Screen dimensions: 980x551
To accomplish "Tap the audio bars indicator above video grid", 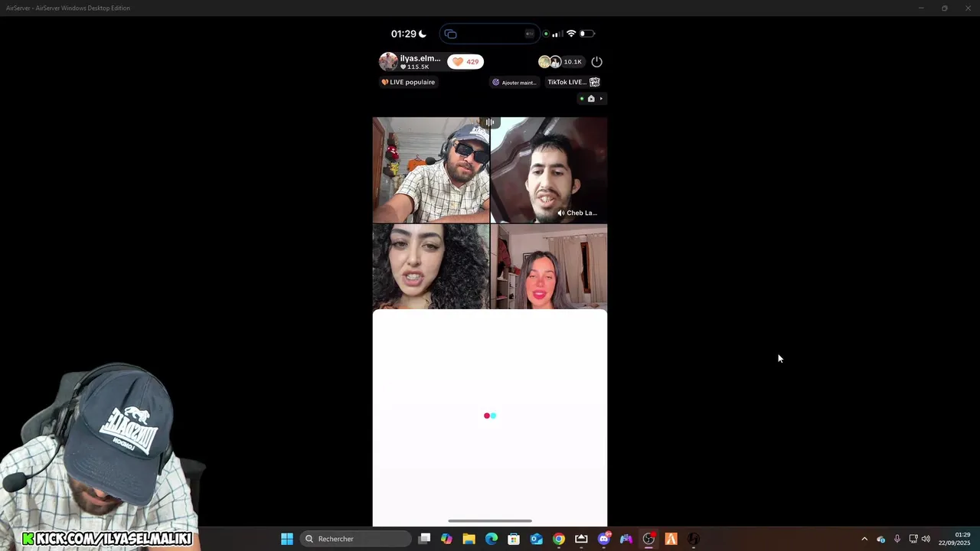I will pos(490,122).
